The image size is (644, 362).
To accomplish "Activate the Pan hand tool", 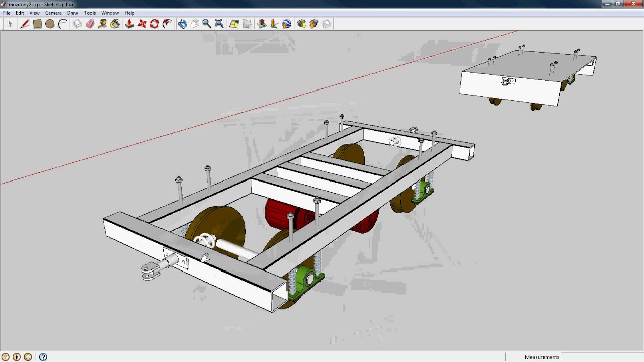I will pyautogui.click(x=194, y=24).
